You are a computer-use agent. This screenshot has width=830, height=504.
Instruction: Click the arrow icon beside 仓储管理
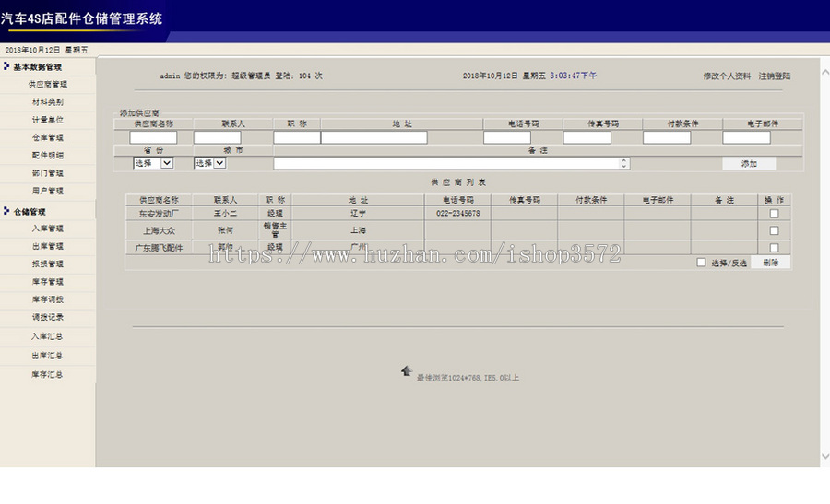point(6,211)
